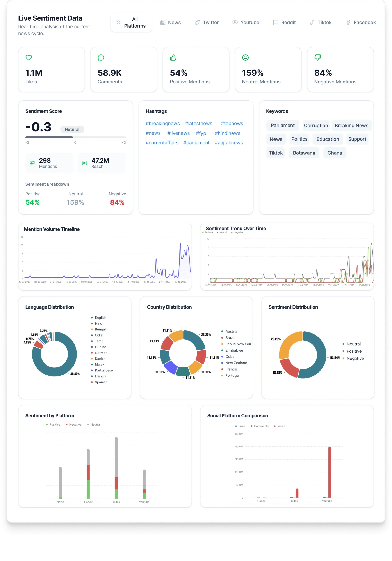The height and width of the screenshot is (561, 392).
Task: Open the Youtube platform tab
Action: pos(246,23)
